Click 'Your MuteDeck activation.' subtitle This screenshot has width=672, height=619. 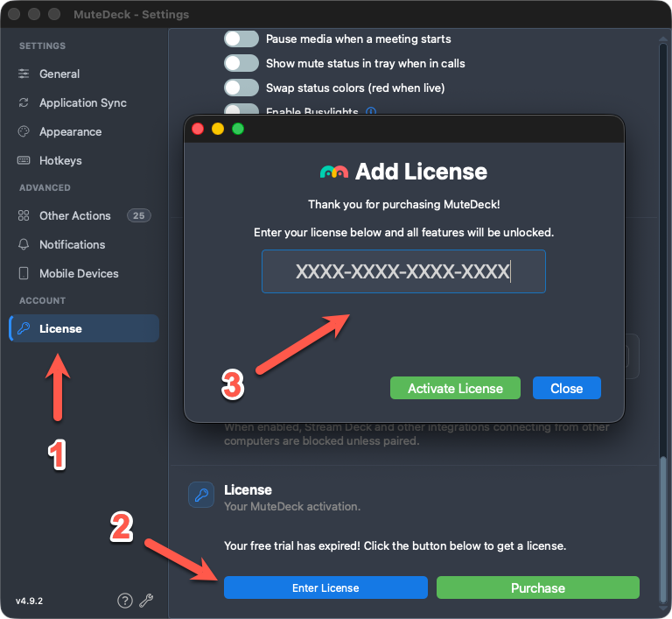tap(292, 507)
